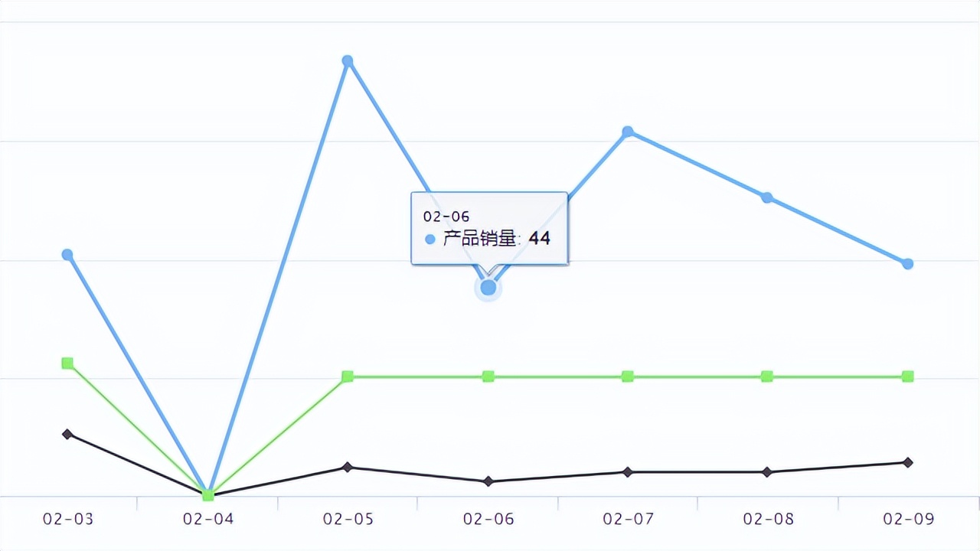
Task: Click the green square marker at 02-09
Action: click(x=908, y=376)
